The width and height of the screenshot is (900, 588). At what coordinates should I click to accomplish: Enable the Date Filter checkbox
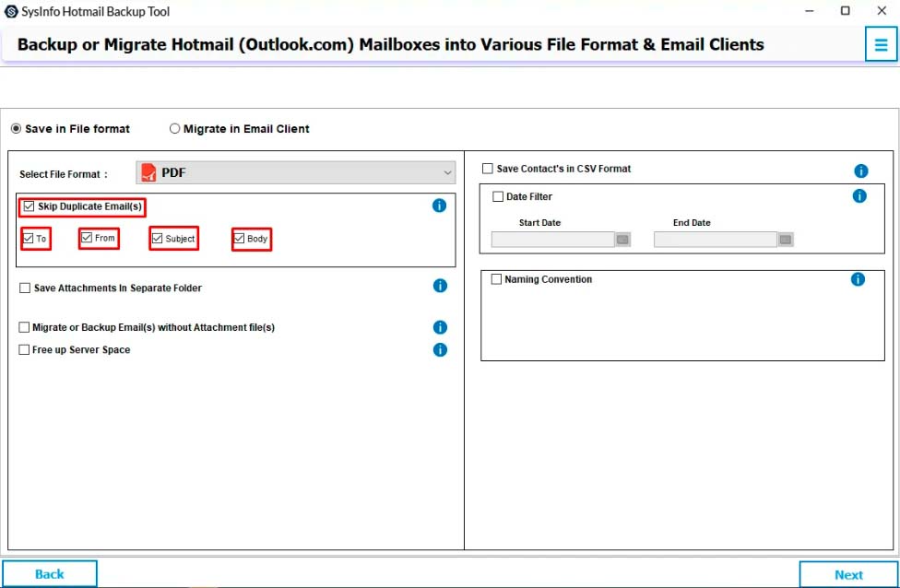pos(498,196)
